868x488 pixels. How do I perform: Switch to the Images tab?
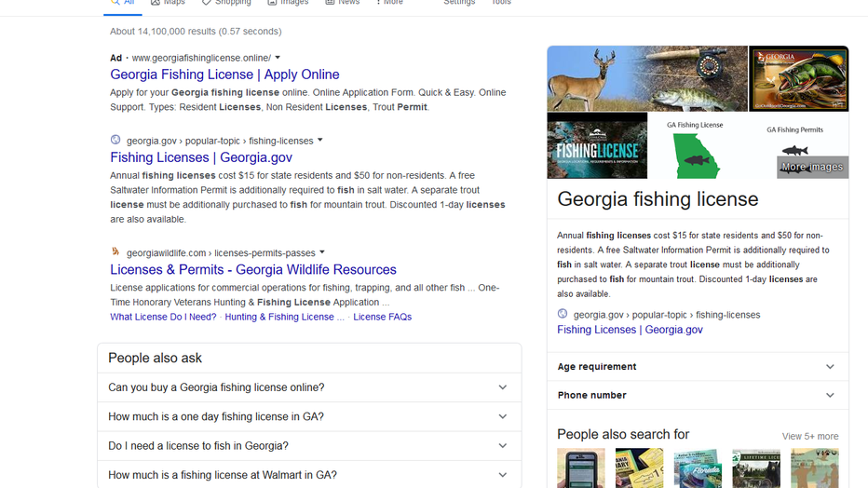coord(288,3)
